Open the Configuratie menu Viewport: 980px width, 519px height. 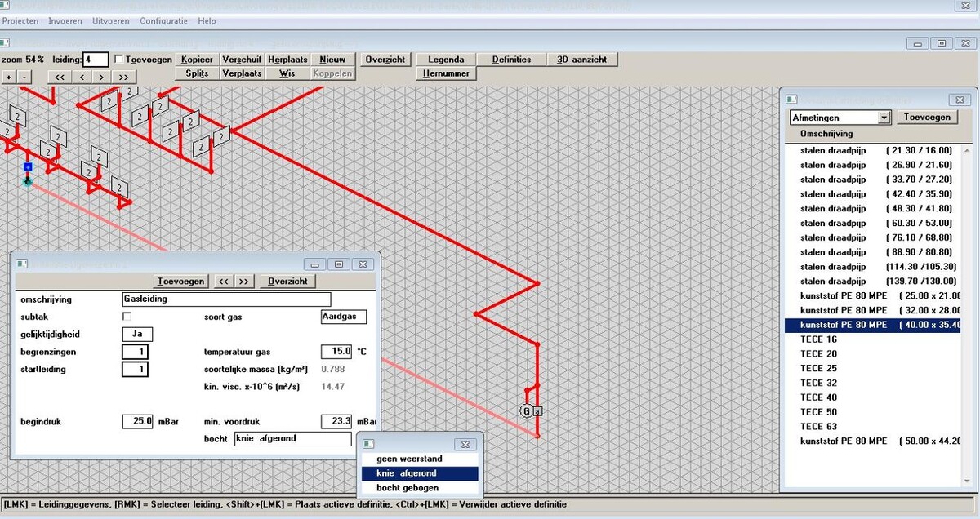[x=164, y=20]
